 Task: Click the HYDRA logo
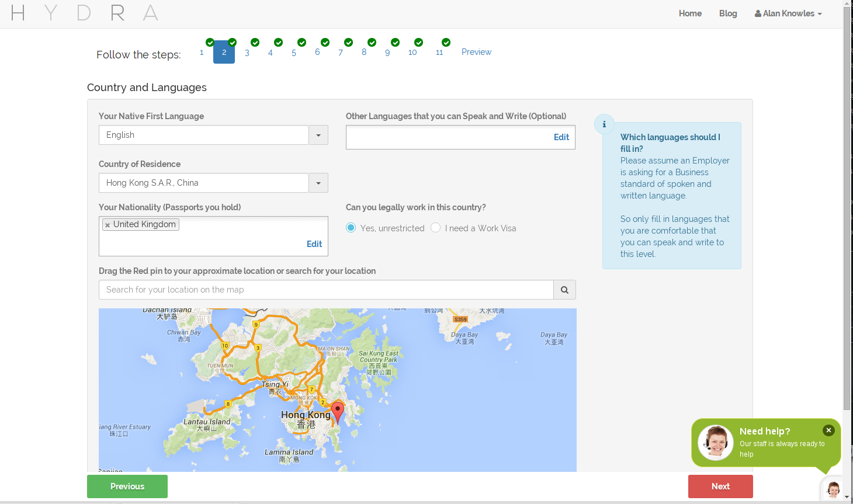85,13
